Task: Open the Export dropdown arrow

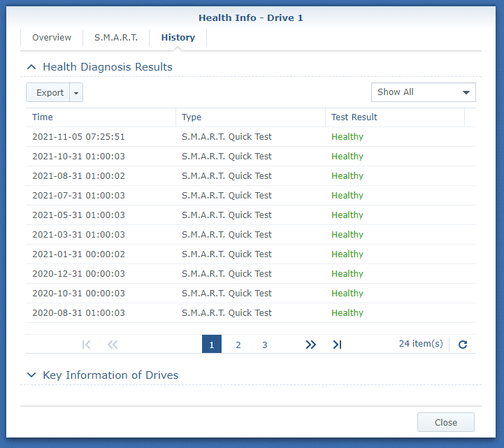Action: click(x=76, y=92)
